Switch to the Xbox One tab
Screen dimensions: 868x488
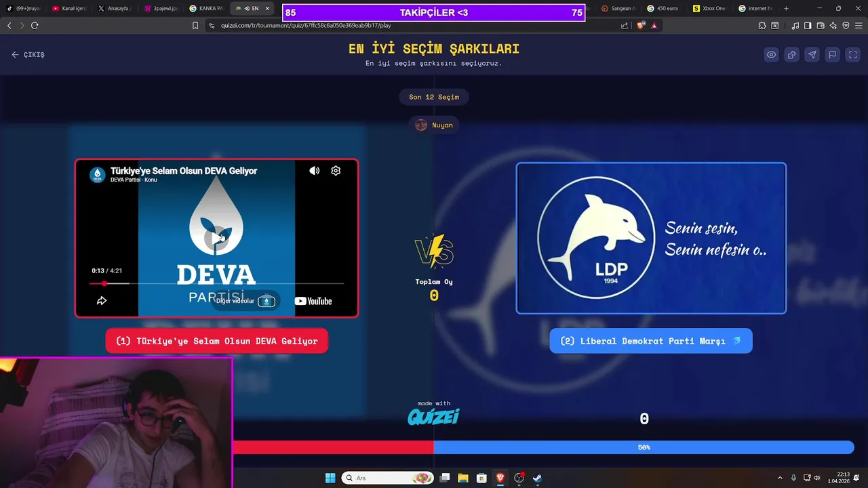click(x=710, y=8)
